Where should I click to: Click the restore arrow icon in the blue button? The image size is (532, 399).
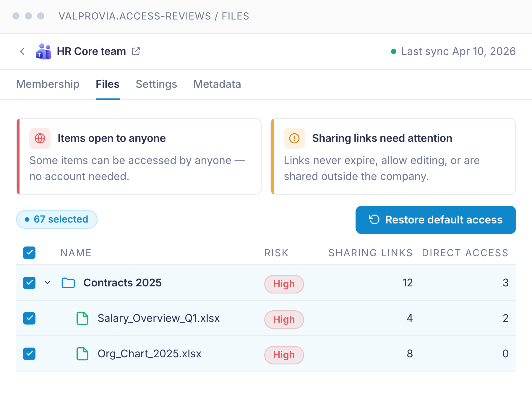click(x=374, y=220)
